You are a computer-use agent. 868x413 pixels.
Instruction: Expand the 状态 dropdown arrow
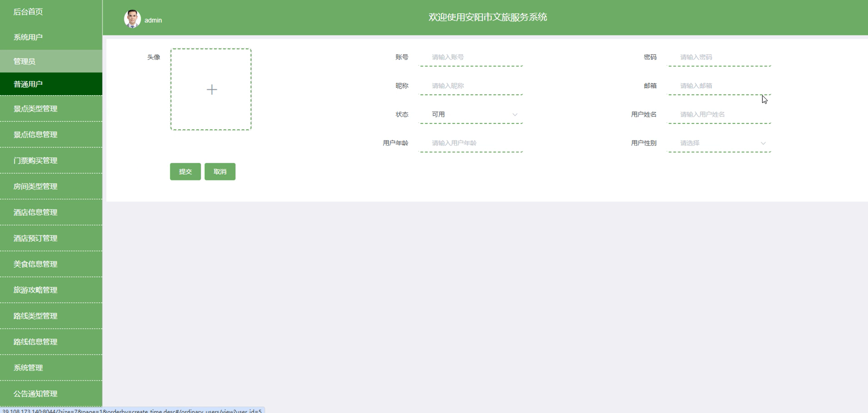515,115
